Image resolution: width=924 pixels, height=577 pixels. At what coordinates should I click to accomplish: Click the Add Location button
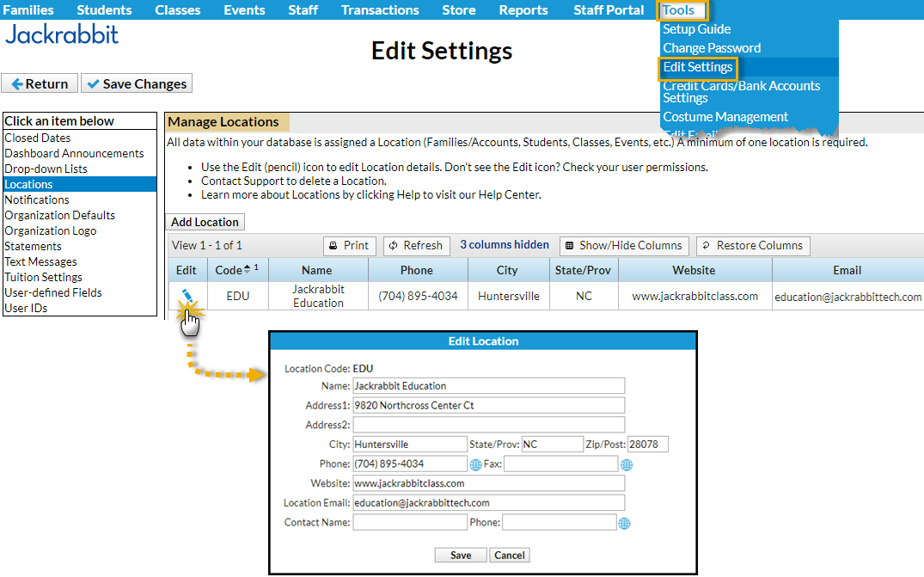tap(205, 222)
